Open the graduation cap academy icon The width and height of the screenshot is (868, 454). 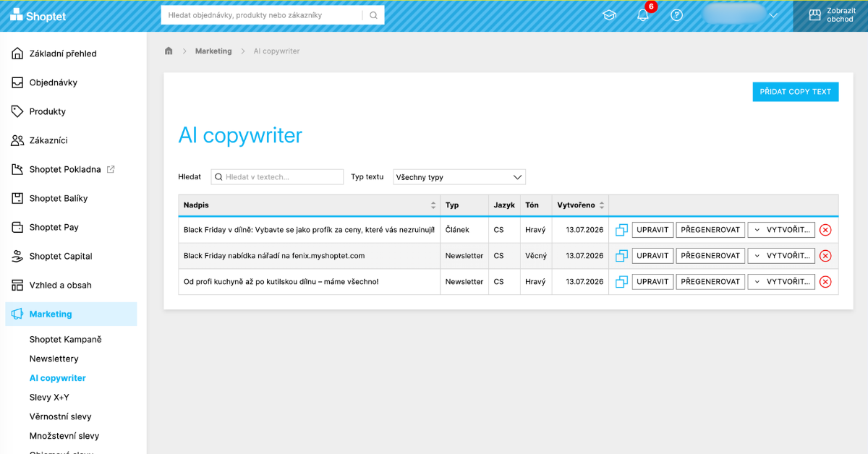click(609, 15)
